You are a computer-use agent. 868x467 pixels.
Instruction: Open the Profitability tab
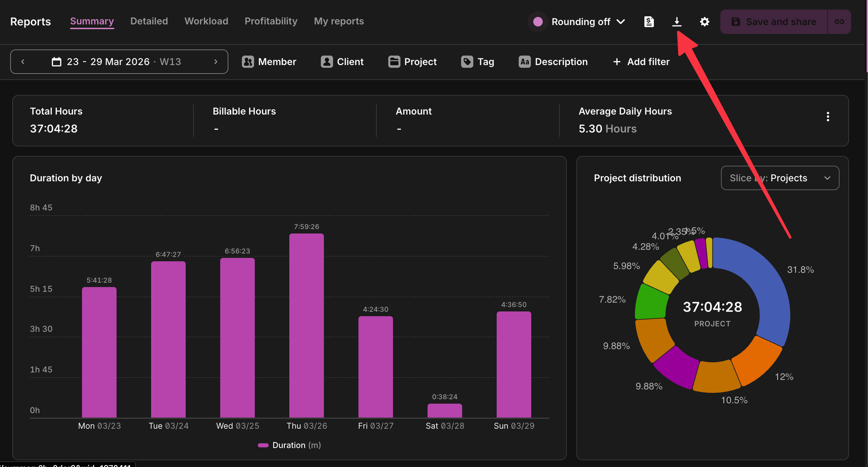pos(271,21)
